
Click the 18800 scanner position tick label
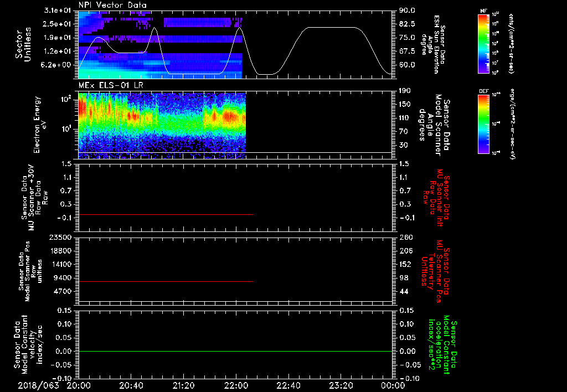pyautogui.click(x=61, y=251)
